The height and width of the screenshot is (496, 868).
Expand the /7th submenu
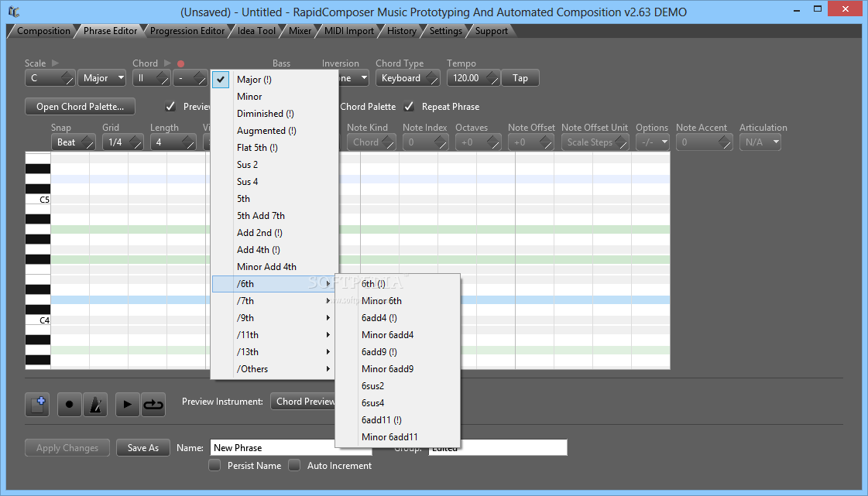[x=275, y=301]
